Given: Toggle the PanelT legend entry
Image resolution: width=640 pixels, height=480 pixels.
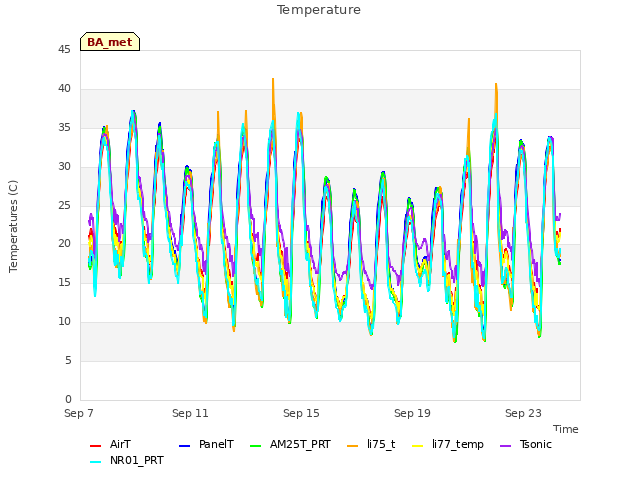Looking at the screenshot, I should click(207, 444).
